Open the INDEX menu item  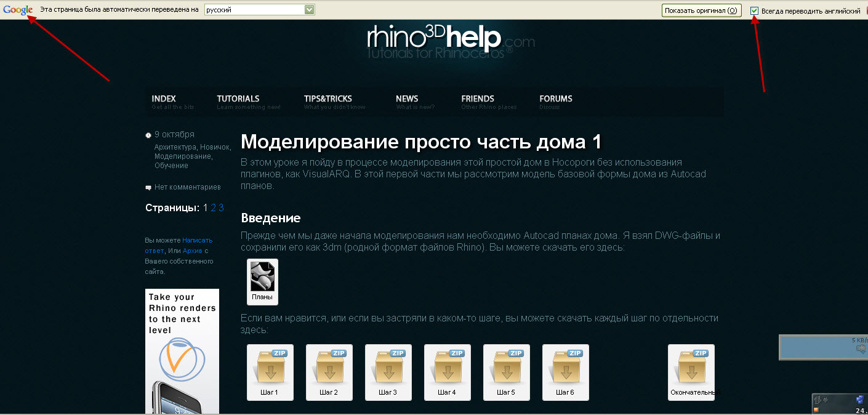(172, 102)
